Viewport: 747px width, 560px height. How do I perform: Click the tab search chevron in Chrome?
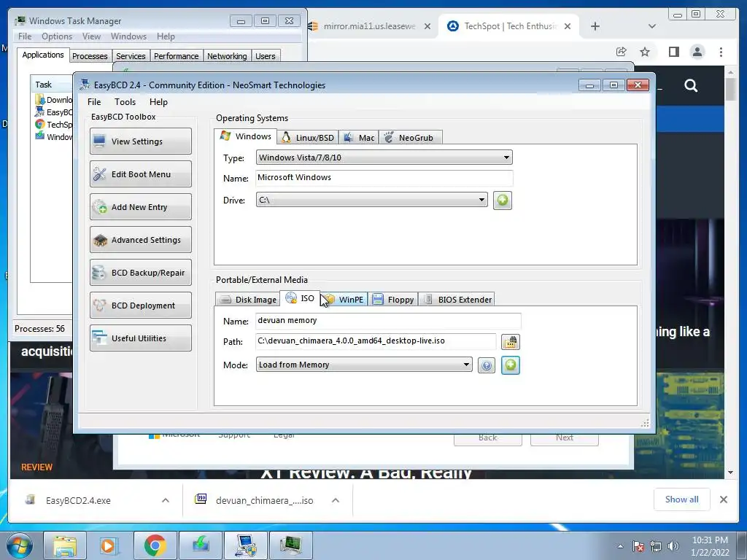click(652, 26)
